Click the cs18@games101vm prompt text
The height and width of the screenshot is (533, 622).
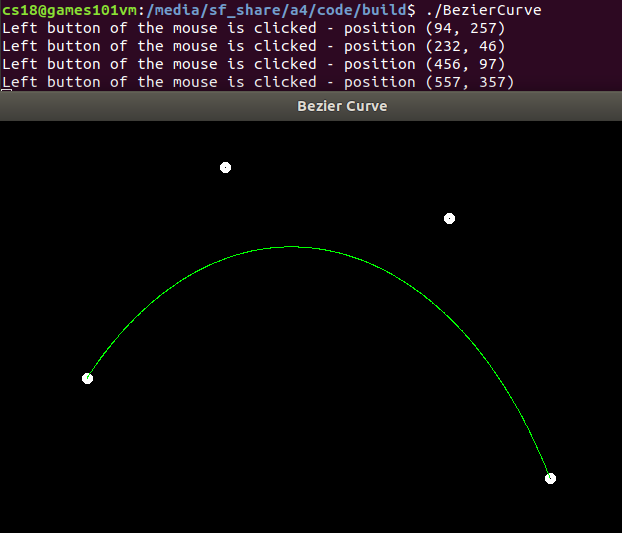pos(69,10)
